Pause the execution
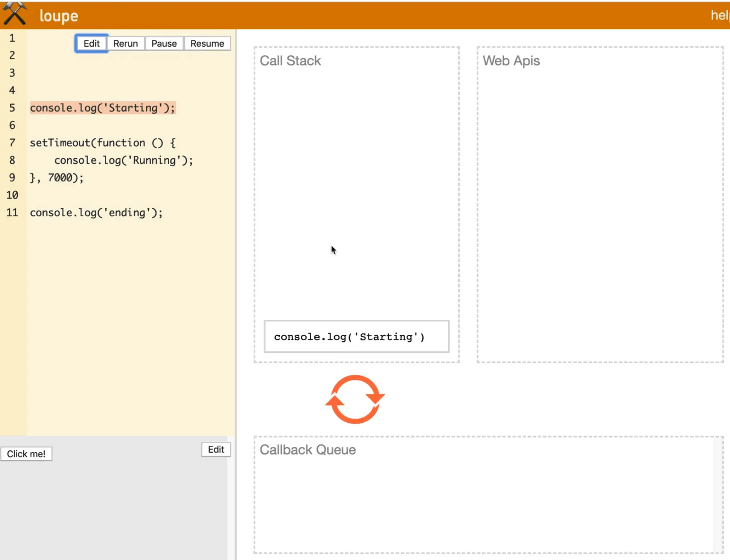This screenshot has height=560, width=730. pyautogui.click(x=164, y=44)
